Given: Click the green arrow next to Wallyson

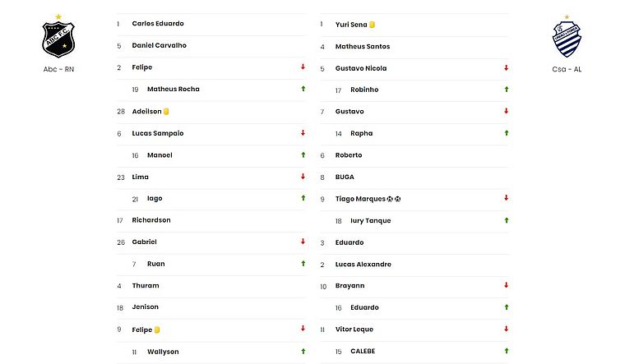Looking at the screenshot, I should [303, 351].
